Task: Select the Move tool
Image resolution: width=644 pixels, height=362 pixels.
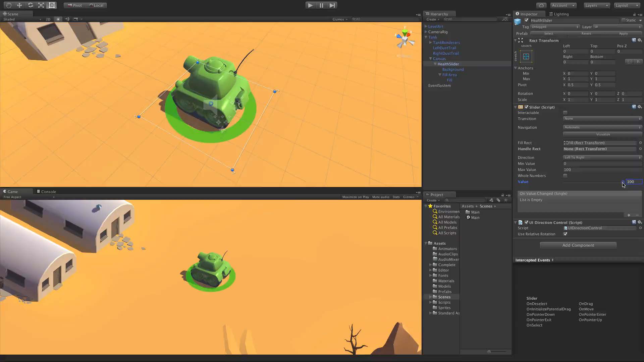Action: (x=19, y=5)
